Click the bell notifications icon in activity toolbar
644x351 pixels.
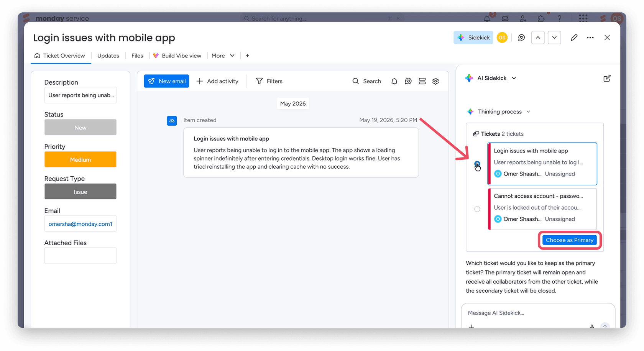tap(394, 81)
